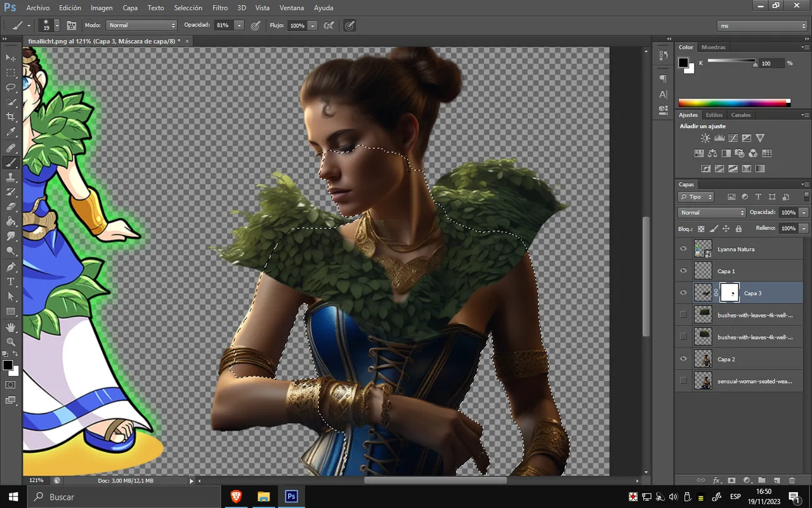This screenshot has width=812, height=508.
Task: Open the workspace switcher dropdown
Action: click(x=763, y=25)
